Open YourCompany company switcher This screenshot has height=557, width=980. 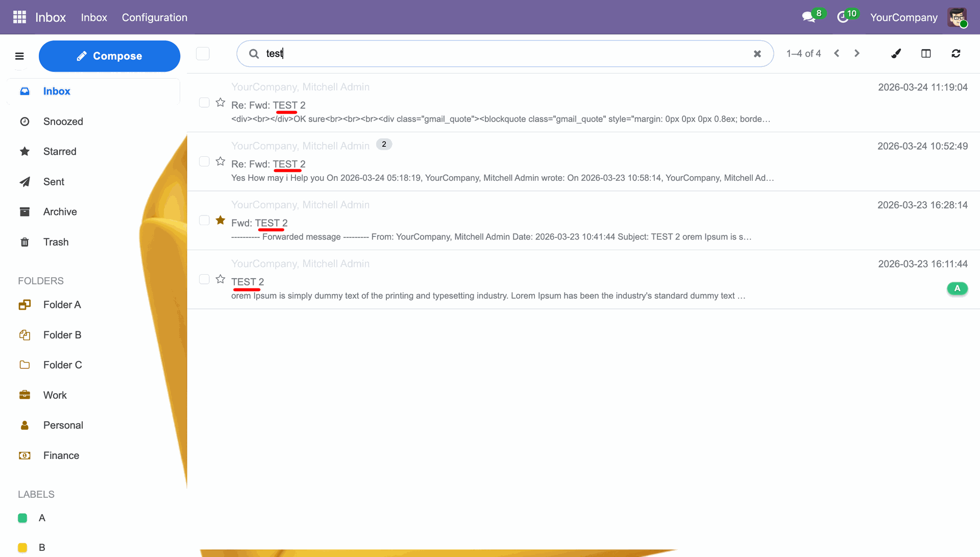(903, 17)
